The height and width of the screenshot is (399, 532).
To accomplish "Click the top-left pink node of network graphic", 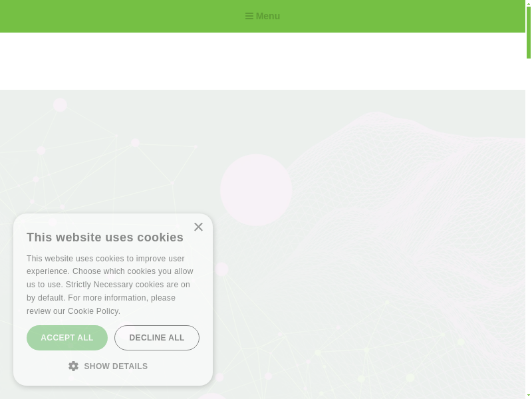I will coord(60,105).
